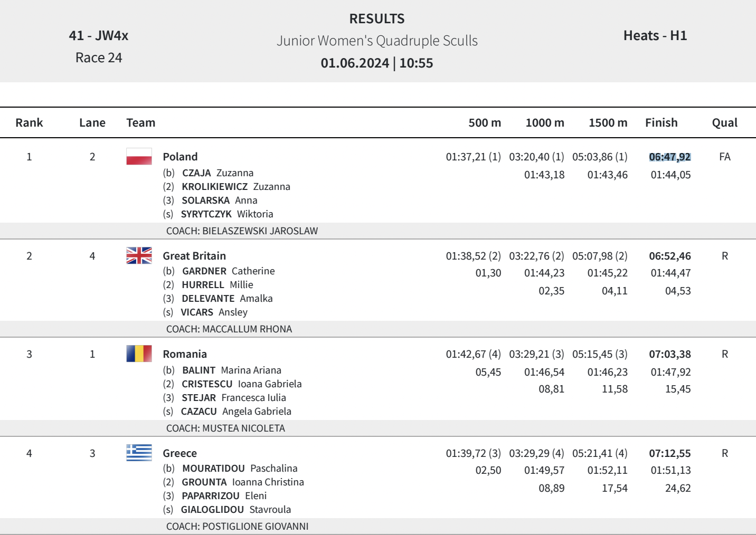Click the Romania team name

pos(185,354)
